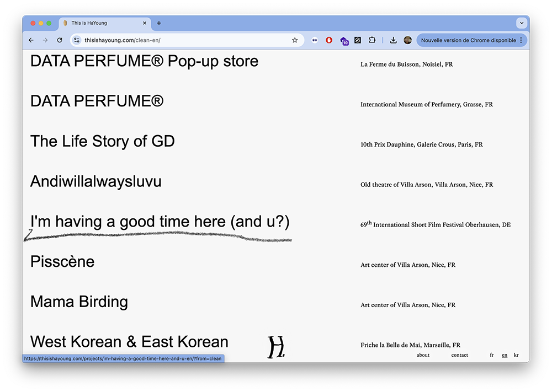The width and height of the screenshot is (552, 392).
Task: Click Nouvelle version de Chrome disponible
Action: pyautogui.click(x=468, y=40)
